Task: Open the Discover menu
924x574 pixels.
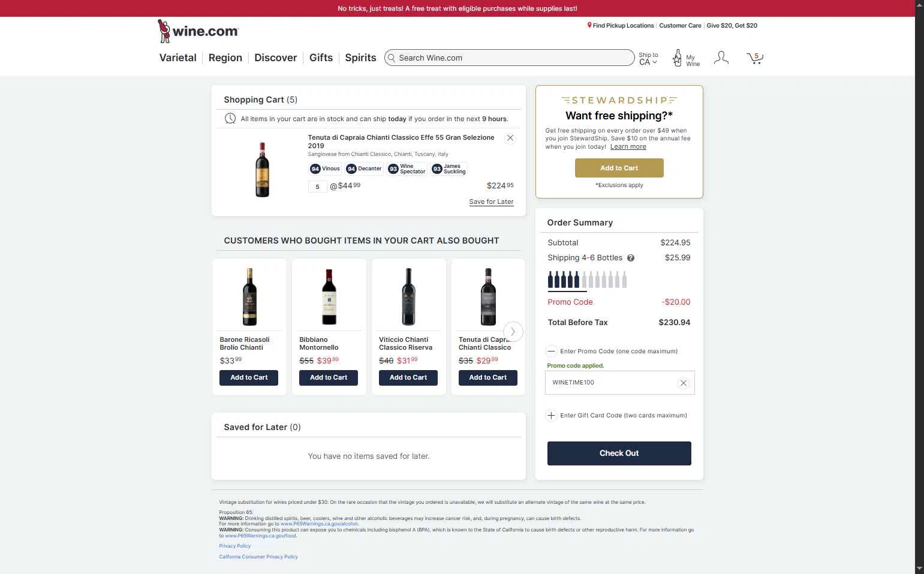Action: click(276, 58)
